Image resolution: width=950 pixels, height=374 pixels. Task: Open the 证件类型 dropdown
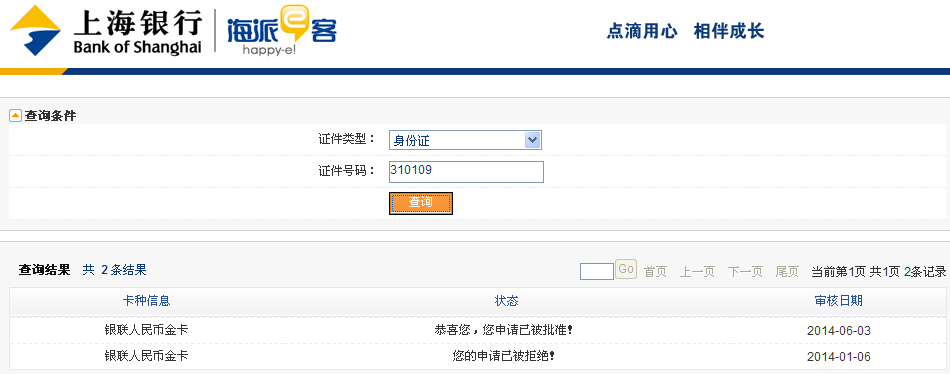coord(465,140)
